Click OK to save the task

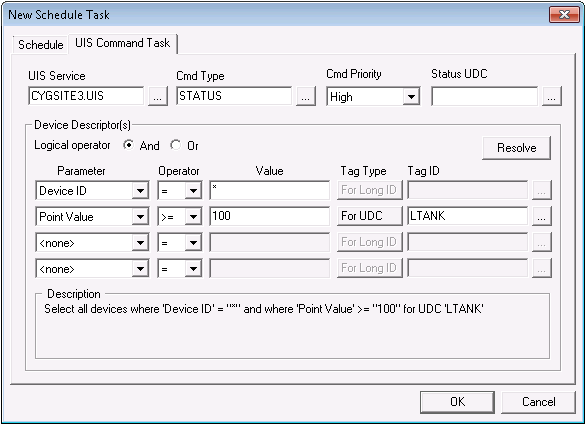tap(457, 402)
